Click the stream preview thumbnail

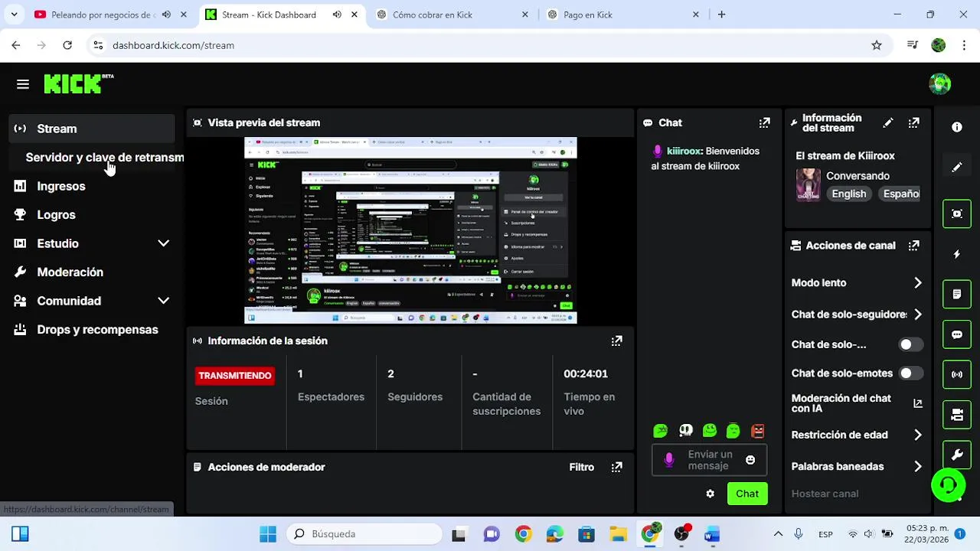point(410,230)
